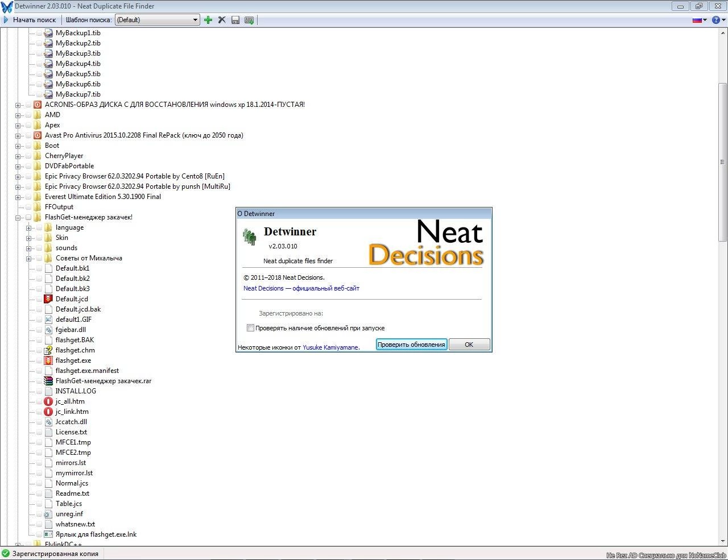Click the floppy disk save template icon
Viewport: 728px width, 560px height.
(235, 20)
